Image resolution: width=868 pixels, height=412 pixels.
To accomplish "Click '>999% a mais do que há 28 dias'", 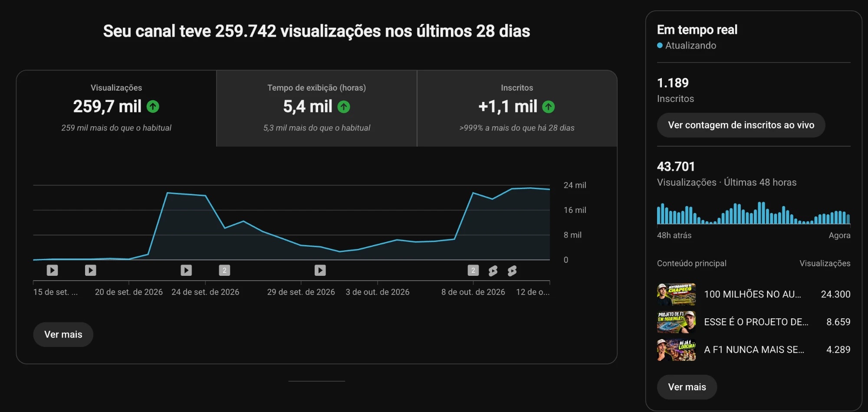I will click(517, 128).
